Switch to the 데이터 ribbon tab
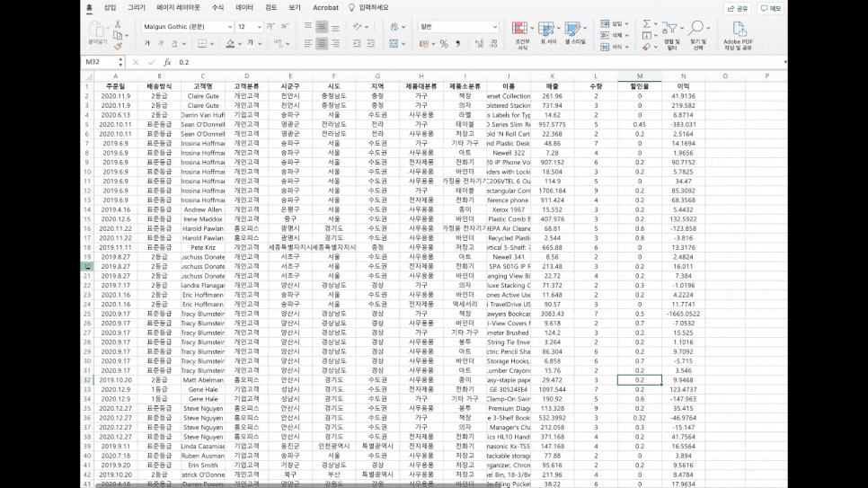868x488 pixels. [x=244, y=8]
